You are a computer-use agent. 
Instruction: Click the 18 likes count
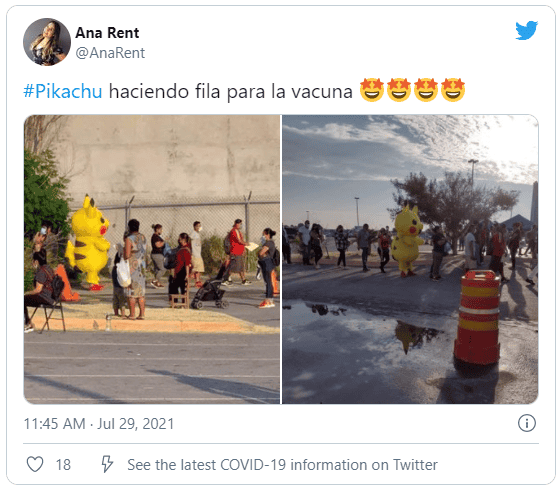pos(63,465)
